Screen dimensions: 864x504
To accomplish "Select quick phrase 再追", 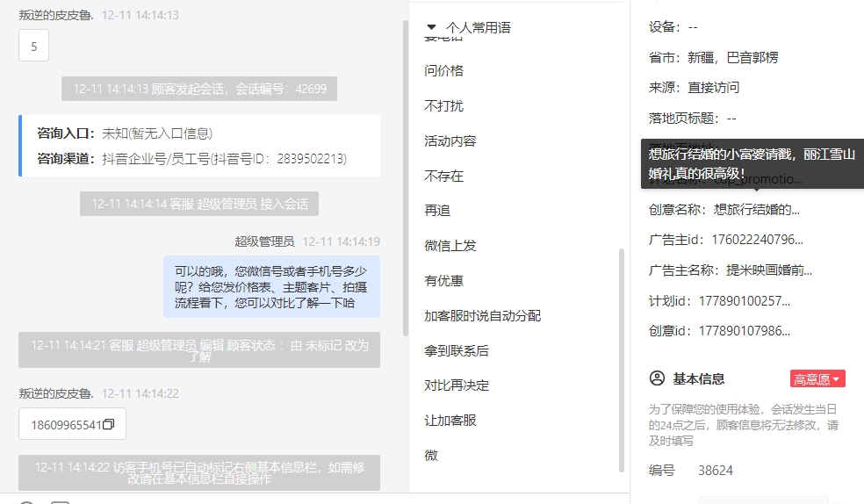I will pyautogui.click(x=437, y=211).
